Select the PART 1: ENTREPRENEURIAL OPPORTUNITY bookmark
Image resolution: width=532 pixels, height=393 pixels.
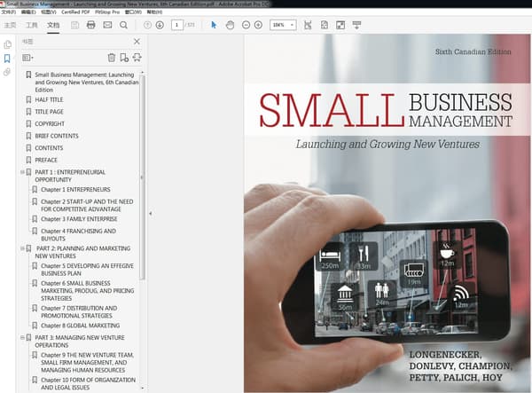pos(70,176)
